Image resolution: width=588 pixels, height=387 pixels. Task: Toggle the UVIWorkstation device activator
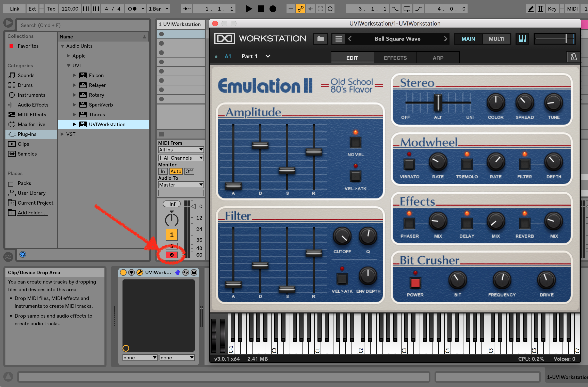123,272
